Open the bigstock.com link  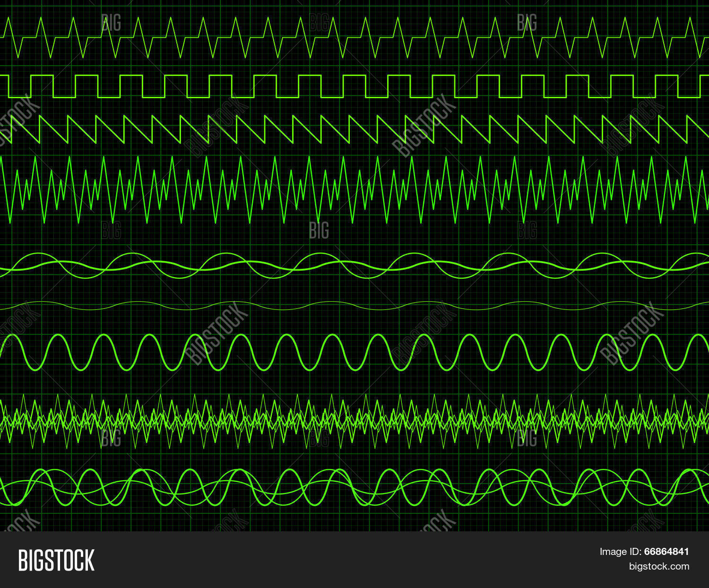[658, 566]
